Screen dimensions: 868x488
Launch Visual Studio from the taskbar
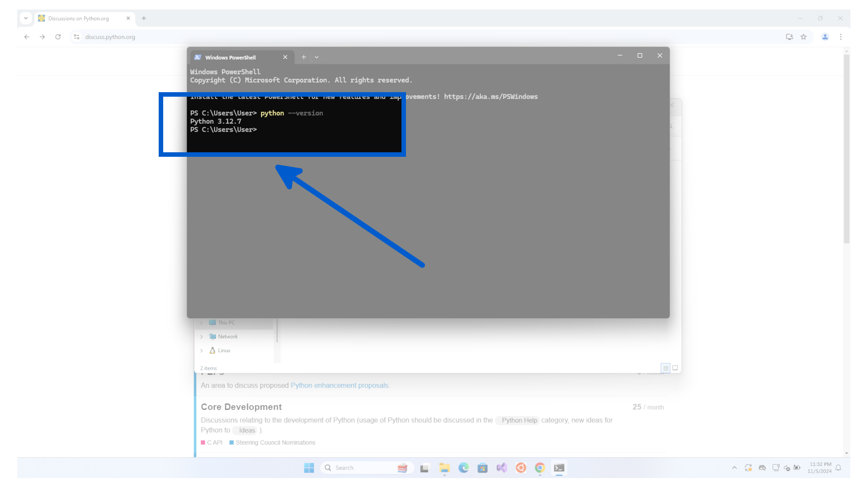click(501, 468)
